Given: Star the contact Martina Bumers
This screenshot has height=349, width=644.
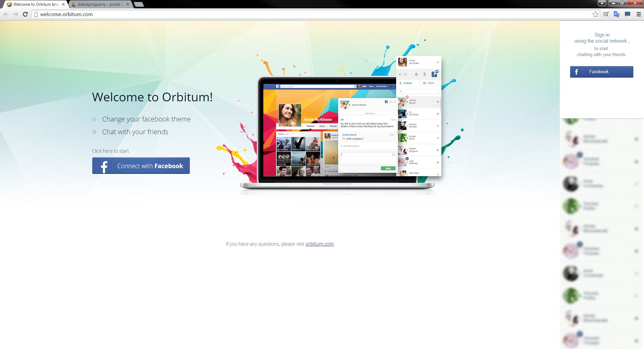Looking at the screenshot, I should 437,126.
